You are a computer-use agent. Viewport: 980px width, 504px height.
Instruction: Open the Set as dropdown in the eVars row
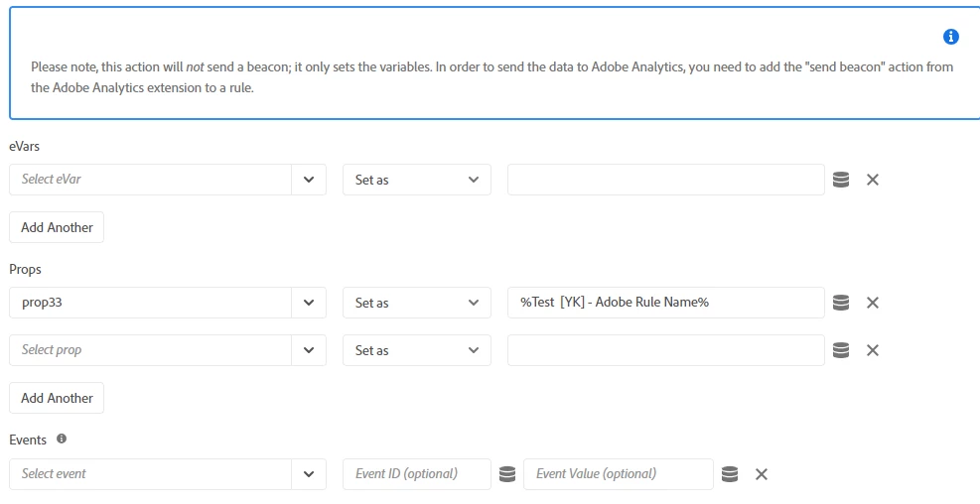[x=416, y=180]
